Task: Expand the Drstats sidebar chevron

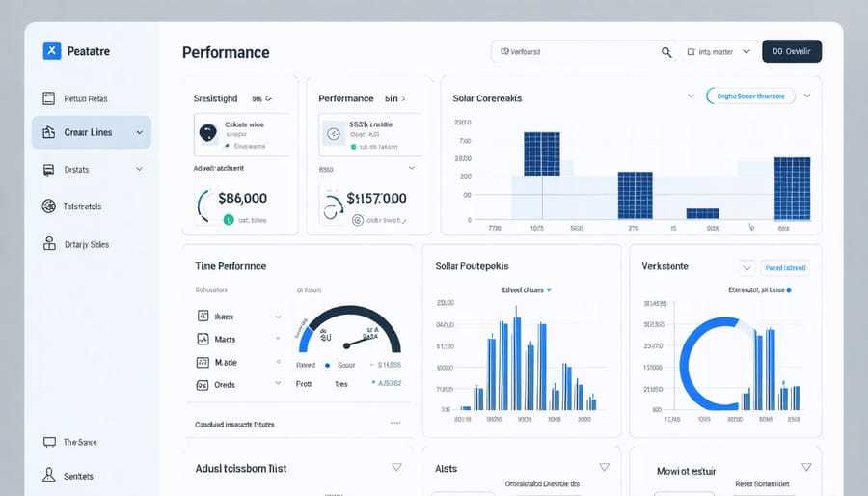Action: pos(138,169)
